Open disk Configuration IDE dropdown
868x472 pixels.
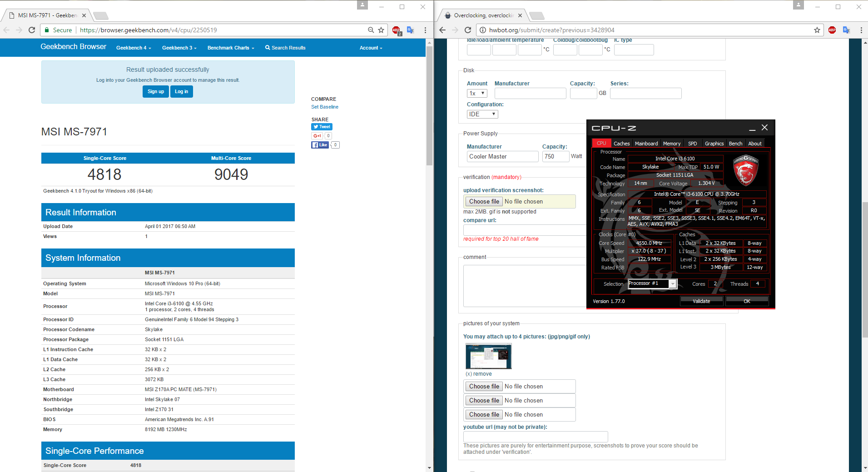tap(482, 114)
